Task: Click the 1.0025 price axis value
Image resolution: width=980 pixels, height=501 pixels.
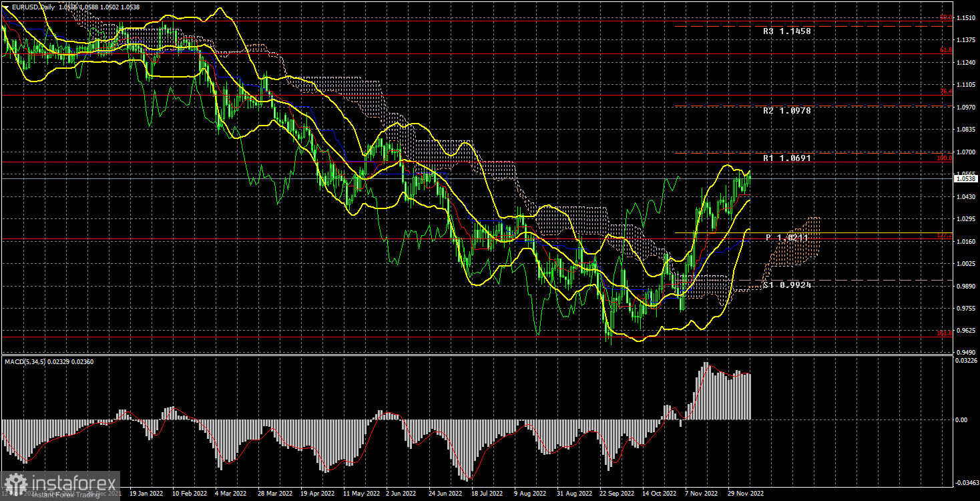Action: 966,264
